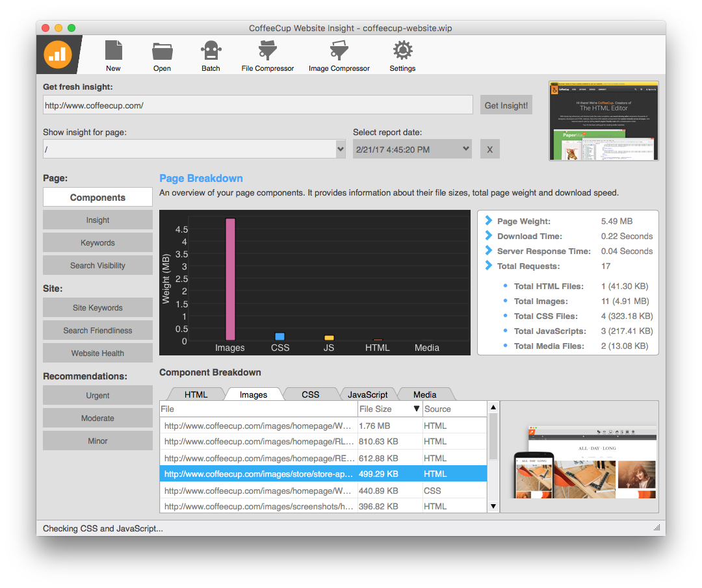
Task: Click the file list scrollbar thumb
Action: click(493, 437)
